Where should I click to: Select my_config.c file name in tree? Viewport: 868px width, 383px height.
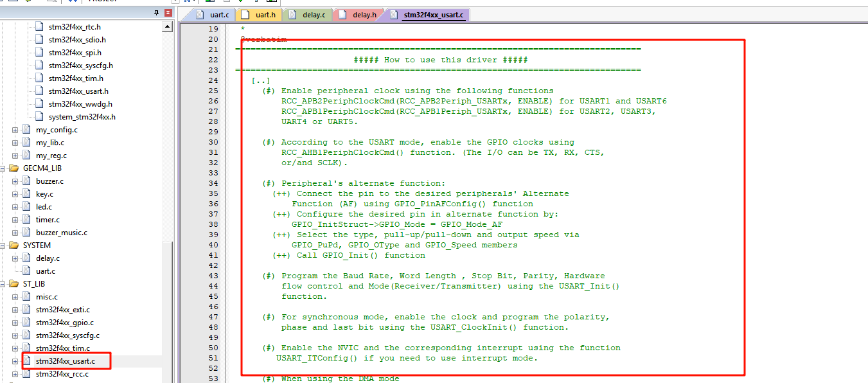coord(57,130)
